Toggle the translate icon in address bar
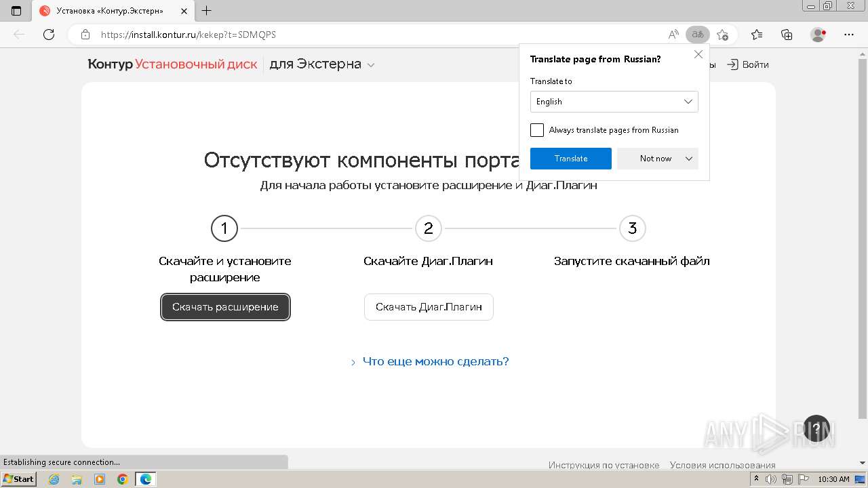The height and width of the screenshot is (488, 868). pyautogui.click(x=698, y=35)
